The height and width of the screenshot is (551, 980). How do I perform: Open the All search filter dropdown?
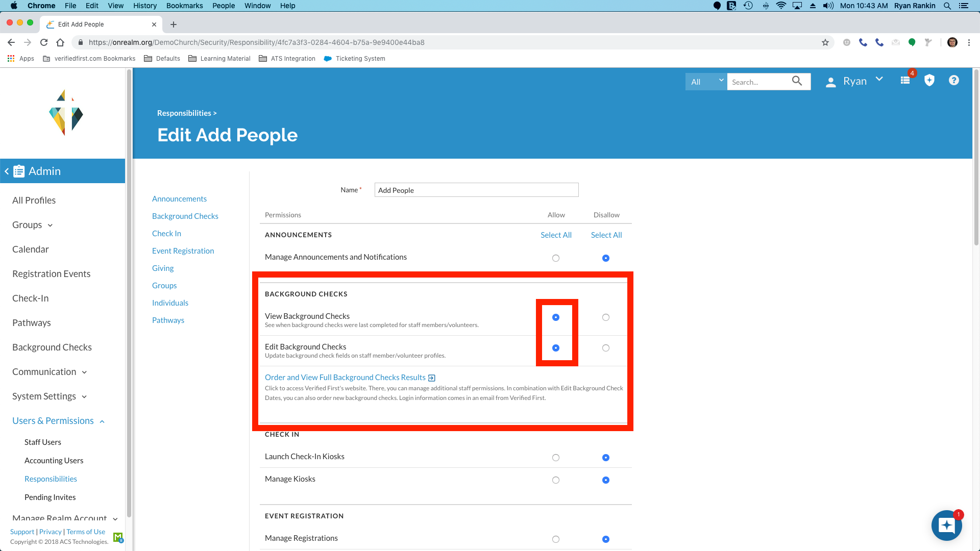click(x=706, y=82)
